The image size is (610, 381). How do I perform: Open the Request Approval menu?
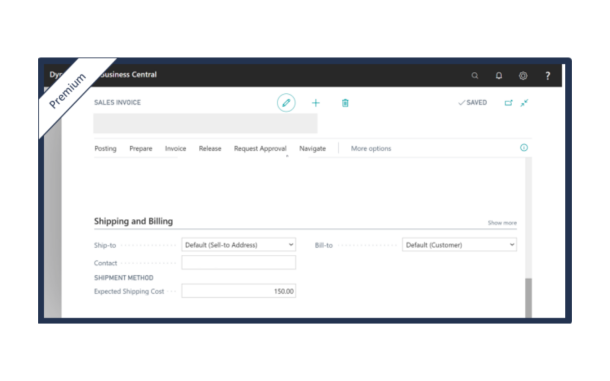tap(260, 148)
